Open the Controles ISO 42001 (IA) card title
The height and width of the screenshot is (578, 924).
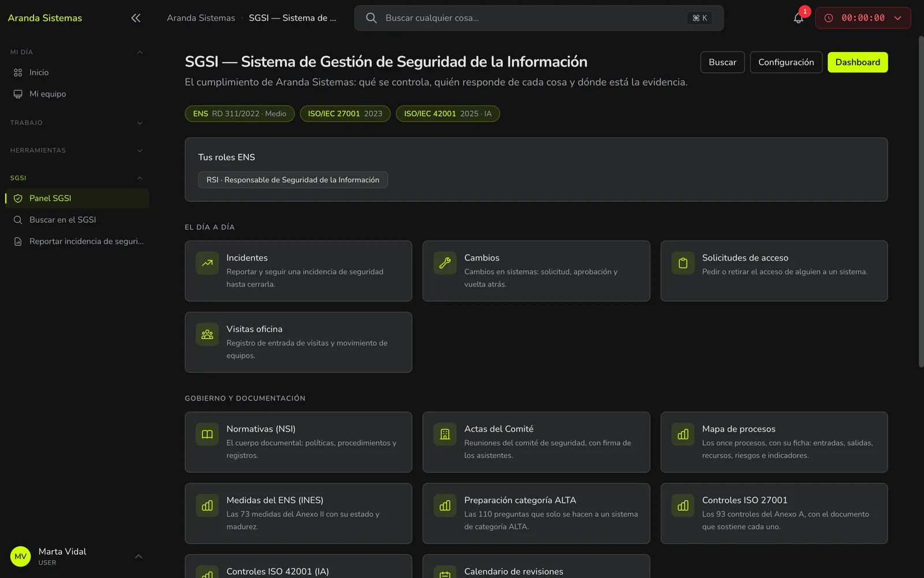(x=278, y=572)
